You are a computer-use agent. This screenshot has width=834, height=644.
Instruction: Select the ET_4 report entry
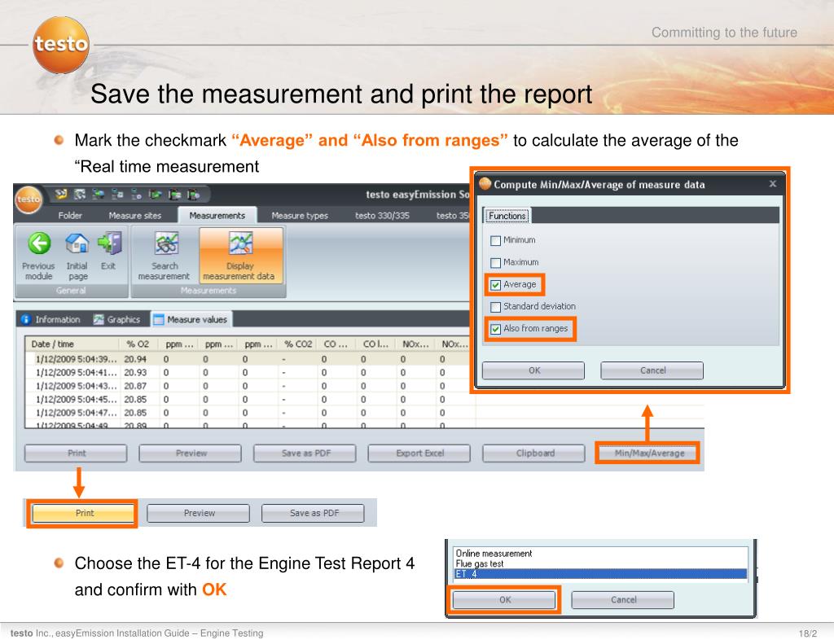600,574
